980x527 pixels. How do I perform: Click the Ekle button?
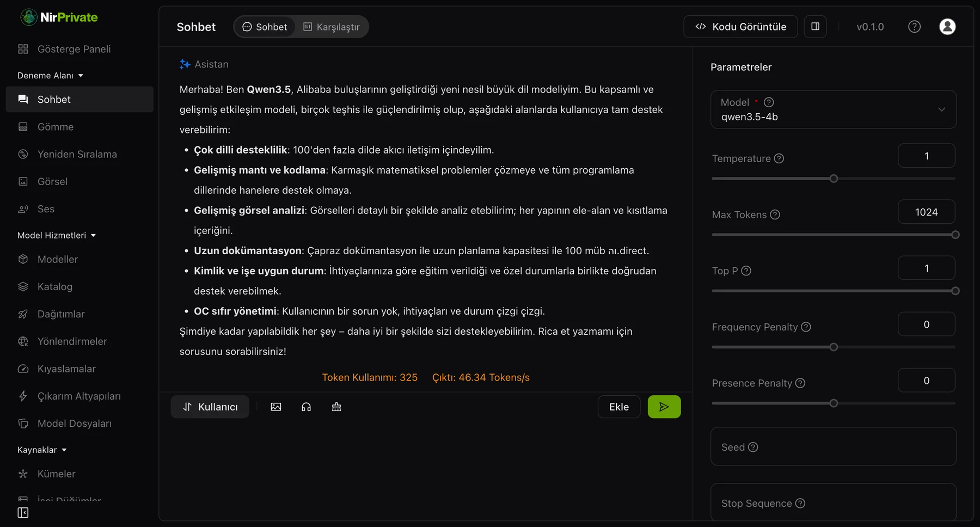pyautogui.click(x=619, y=407)
